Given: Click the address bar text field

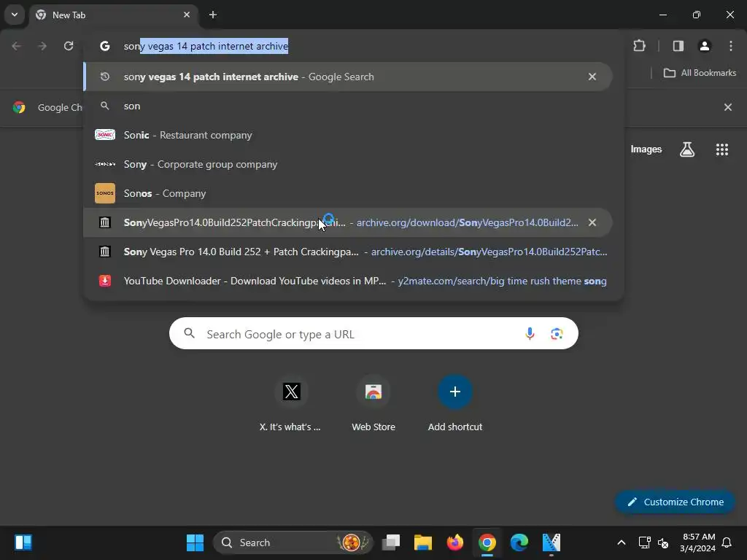Looking at the screenshot, I should [352, 46].
